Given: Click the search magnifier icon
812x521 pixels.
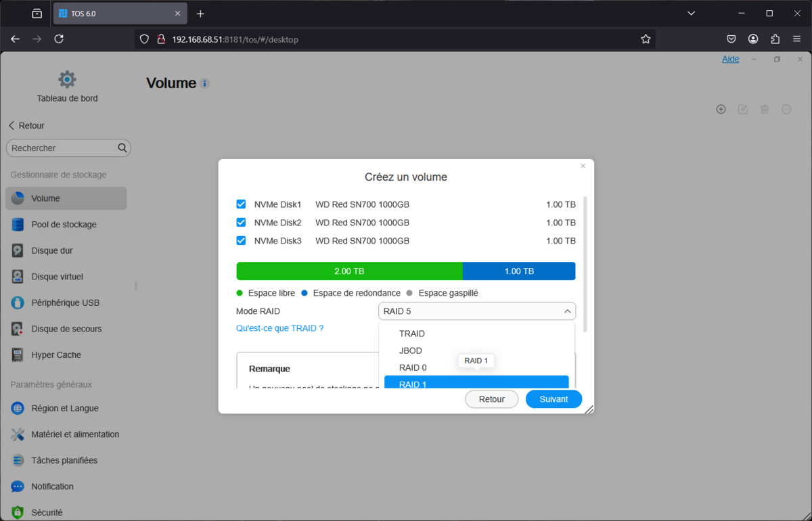Looking at the screenshot, I should pyautogui.click(x=122, y=148).
